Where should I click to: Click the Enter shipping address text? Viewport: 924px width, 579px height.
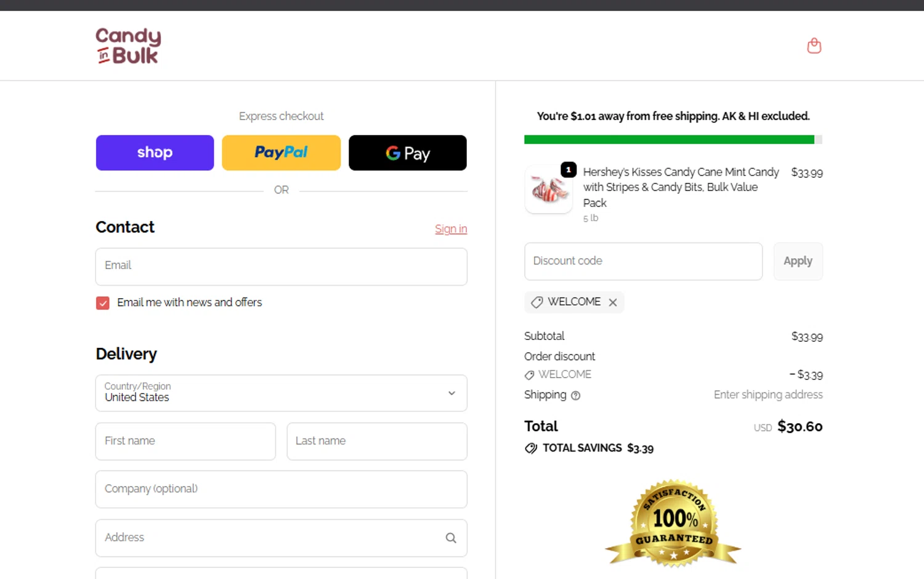[x=768, y=395]
